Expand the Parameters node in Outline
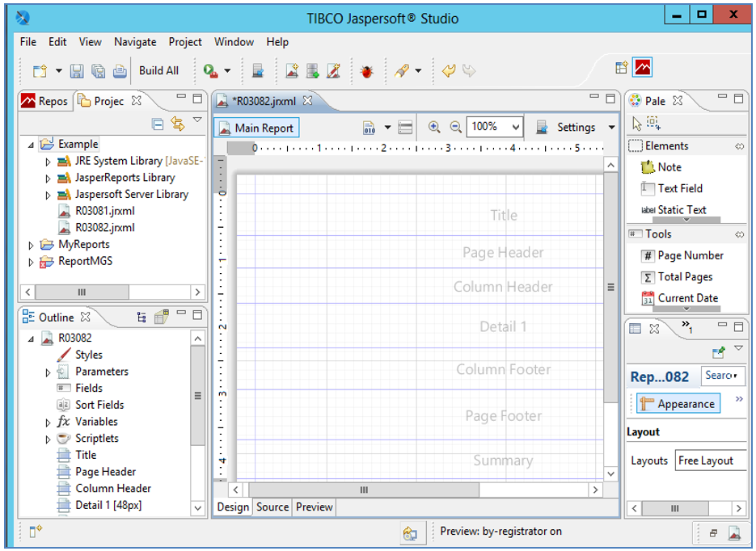The width and height of the screenshot is (756, 551). click(48, 372)
